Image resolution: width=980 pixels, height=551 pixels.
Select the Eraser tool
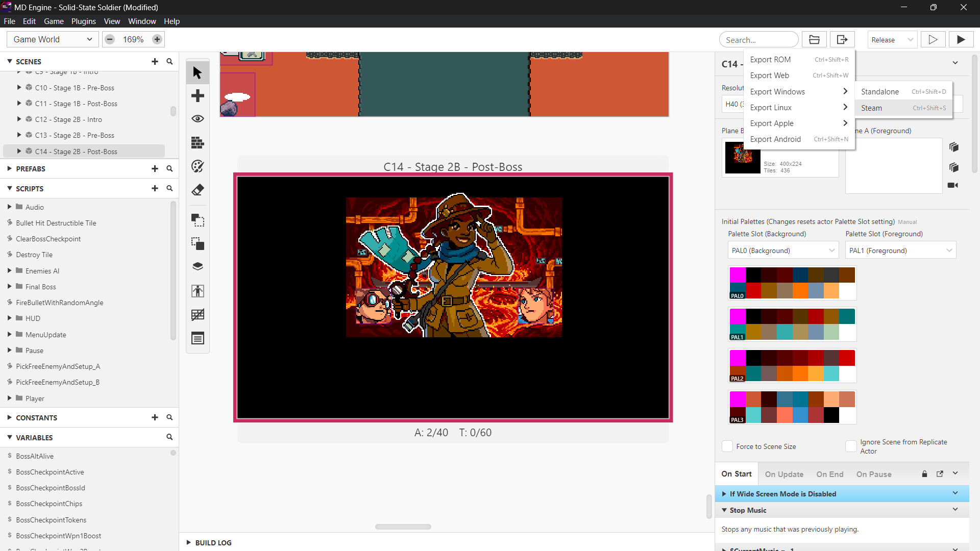(x=198, y=190)
